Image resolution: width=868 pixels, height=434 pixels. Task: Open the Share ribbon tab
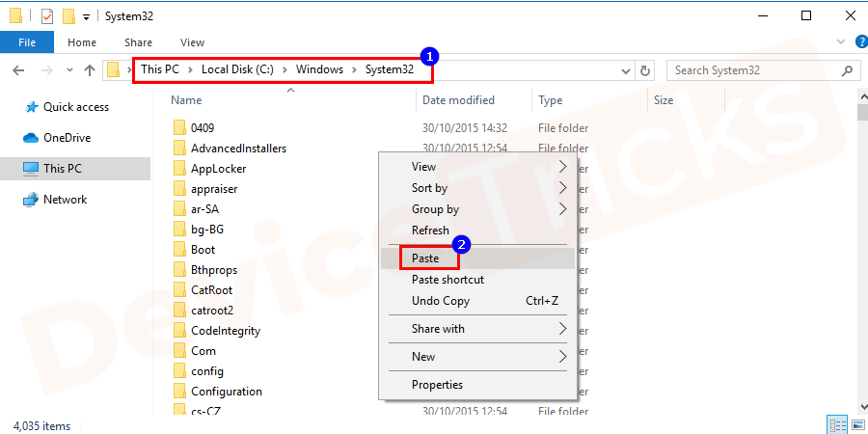pos(138,42)
